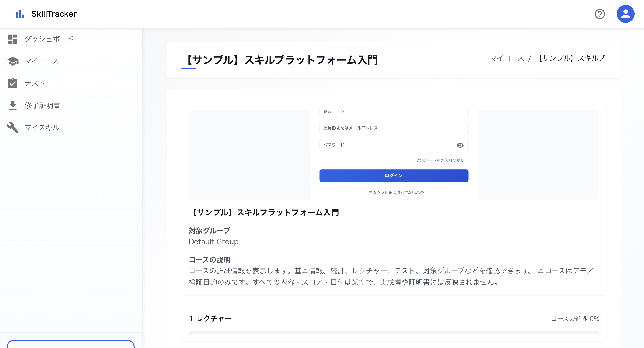Click the Test clipboard icon in sidebar
644x348 pixels.
coord(13,83)
